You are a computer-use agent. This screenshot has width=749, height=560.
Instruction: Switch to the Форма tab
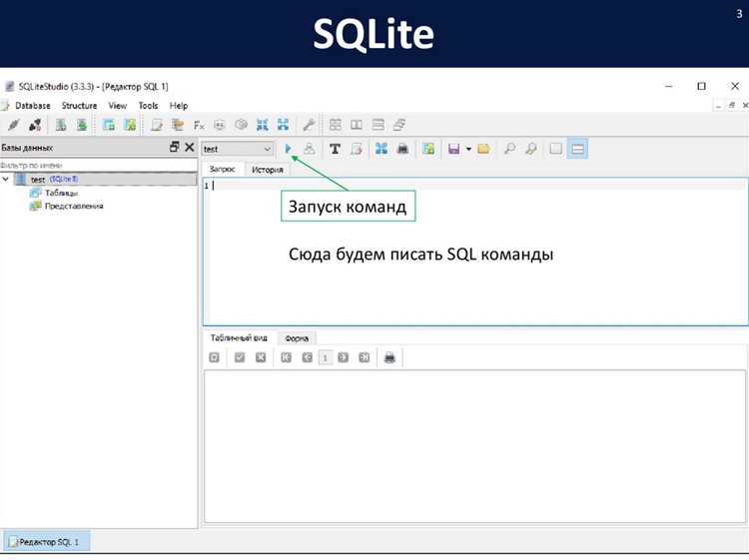(297, 338)
